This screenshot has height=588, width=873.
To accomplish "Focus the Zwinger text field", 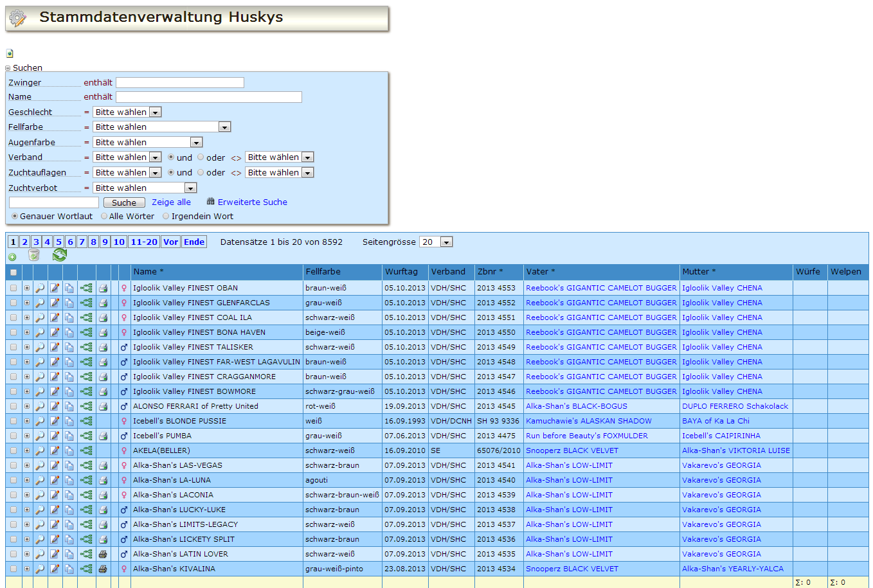I will point(180,82).
